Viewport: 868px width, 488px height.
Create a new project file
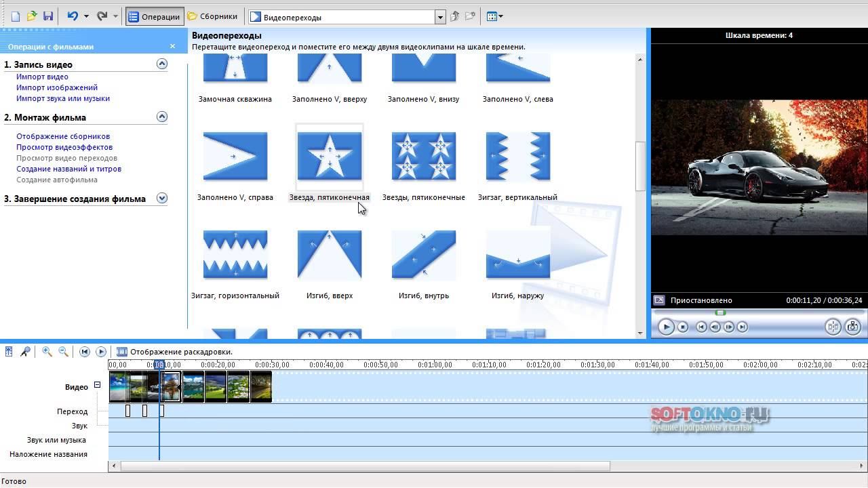(15, 16)
